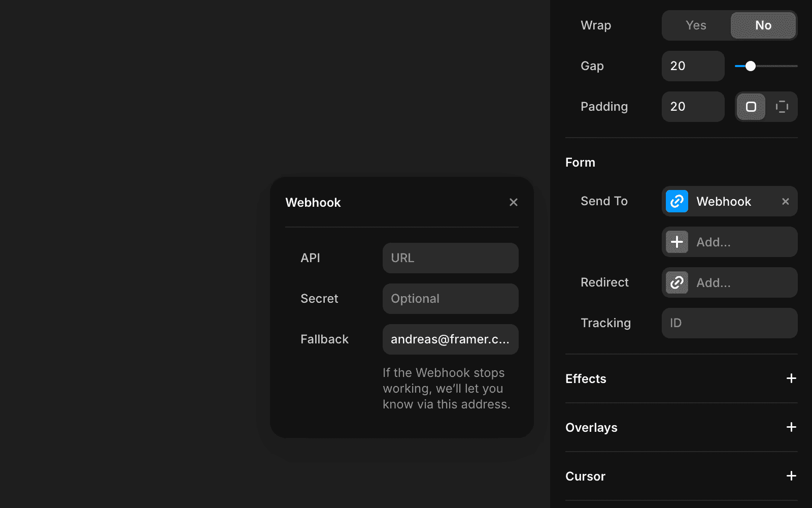Expand the Cursor section
Image resolution: width=812 pixels, height=508 pixels.
791,476
